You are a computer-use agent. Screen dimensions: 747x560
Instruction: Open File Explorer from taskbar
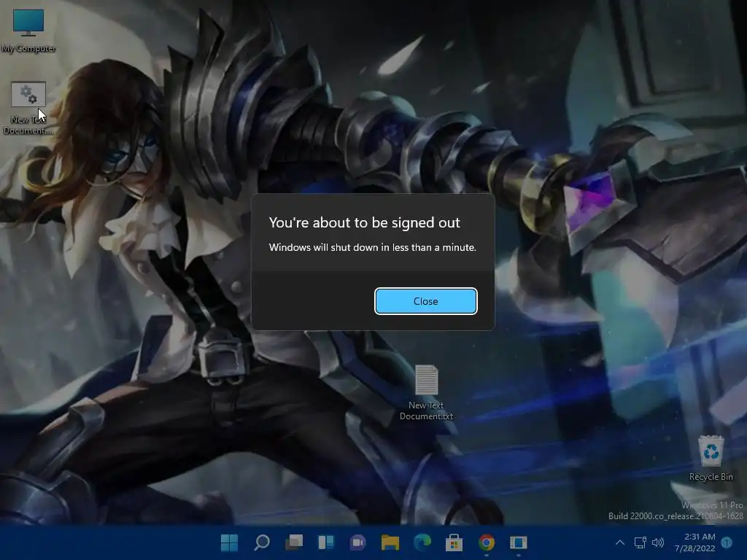[x=390, y=542]
